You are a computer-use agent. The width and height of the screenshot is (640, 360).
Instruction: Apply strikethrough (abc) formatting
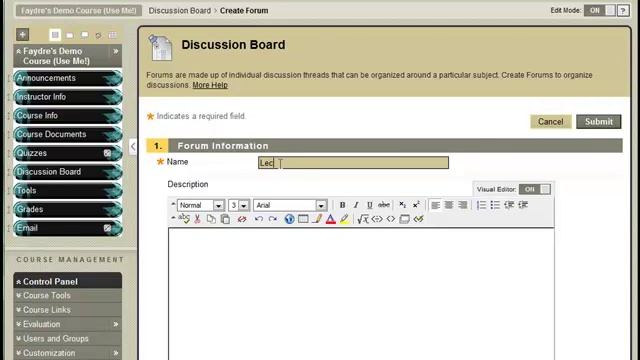click(384, 205)
